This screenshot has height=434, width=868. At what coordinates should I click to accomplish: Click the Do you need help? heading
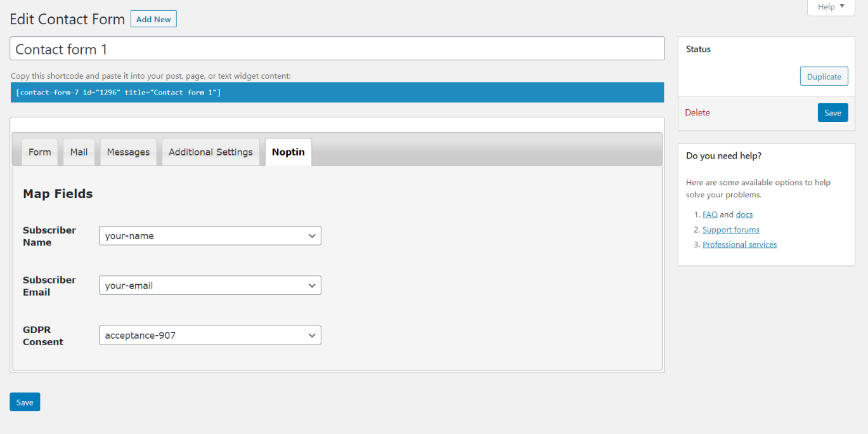[x=723, y=155]
